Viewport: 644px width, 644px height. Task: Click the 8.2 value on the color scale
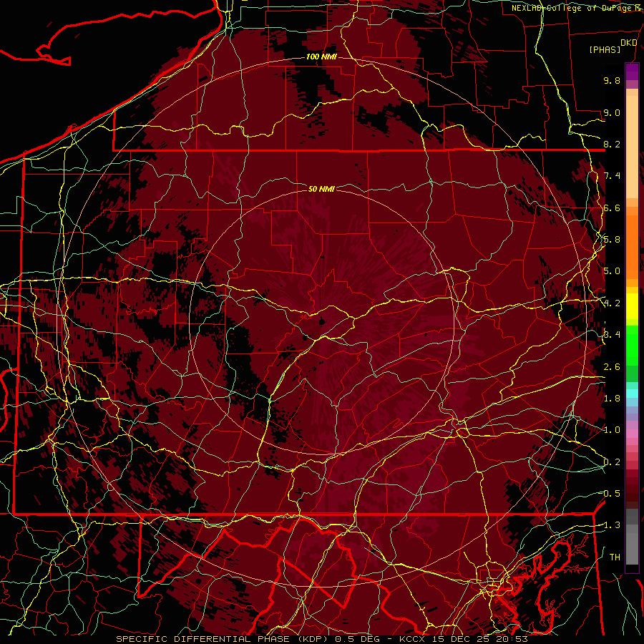[612, 144]
